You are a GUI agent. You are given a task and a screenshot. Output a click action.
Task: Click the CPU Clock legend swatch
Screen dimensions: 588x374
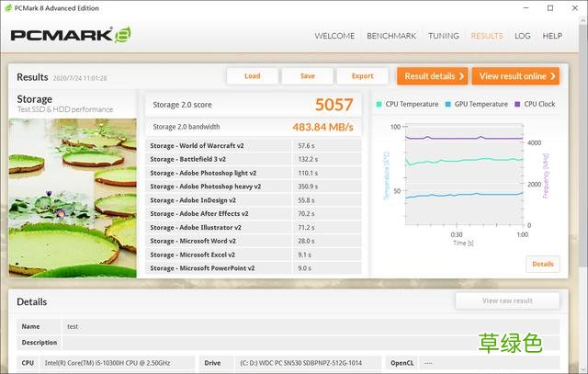coord(517,104)
